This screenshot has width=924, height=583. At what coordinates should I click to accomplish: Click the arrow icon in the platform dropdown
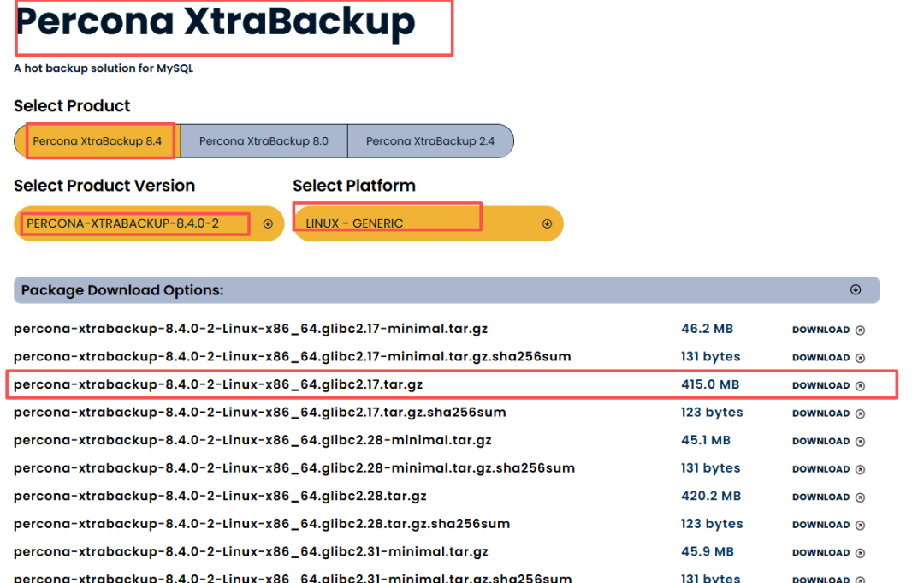547,223
